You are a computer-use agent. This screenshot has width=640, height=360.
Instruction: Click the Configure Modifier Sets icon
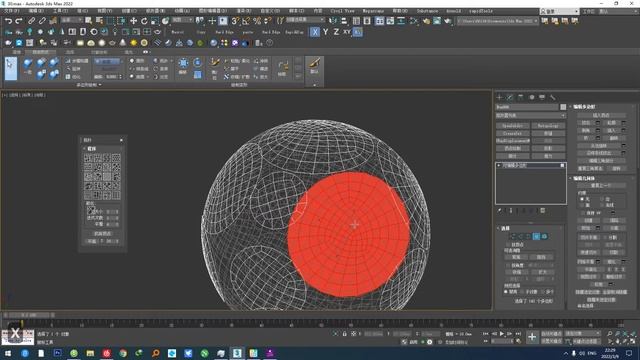coord(542,210)
